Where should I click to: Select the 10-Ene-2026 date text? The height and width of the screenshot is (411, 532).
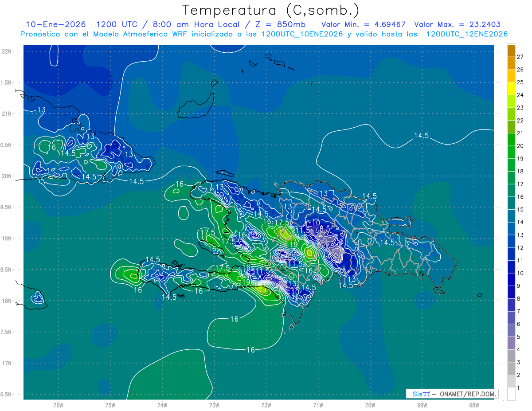(56, 24)
